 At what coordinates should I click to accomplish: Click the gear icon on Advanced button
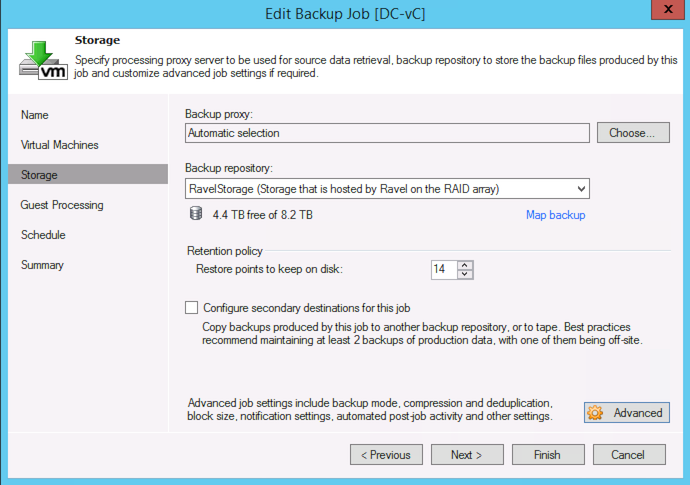click(596, 413)
